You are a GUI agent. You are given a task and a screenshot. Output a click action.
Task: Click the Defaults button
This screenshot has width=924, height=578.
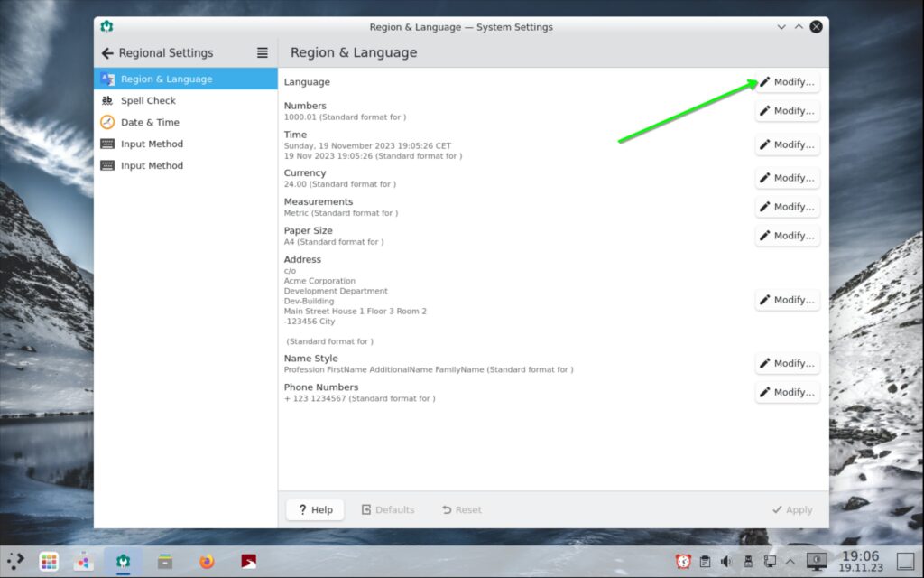(388, 509)
